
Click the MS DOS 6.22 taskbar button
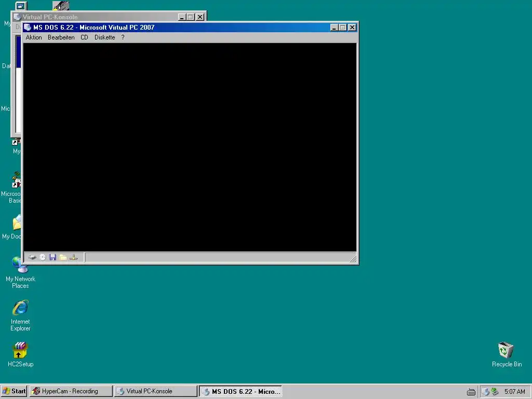click(240, 391)
